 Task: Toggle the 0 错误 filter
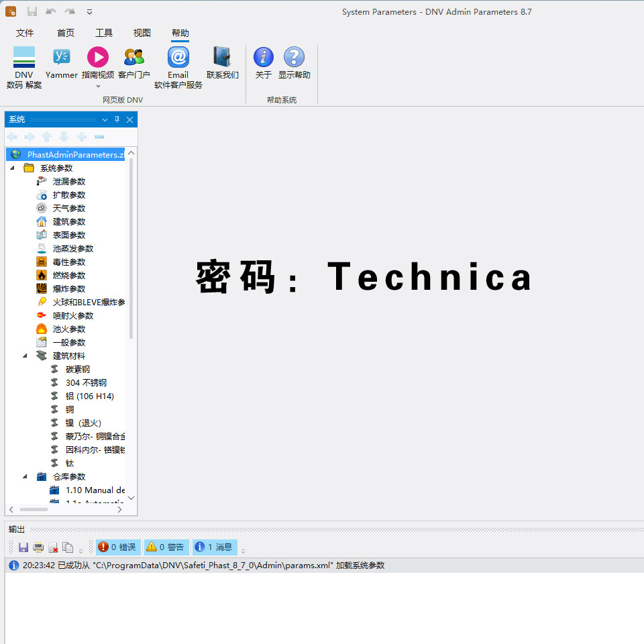118,547
